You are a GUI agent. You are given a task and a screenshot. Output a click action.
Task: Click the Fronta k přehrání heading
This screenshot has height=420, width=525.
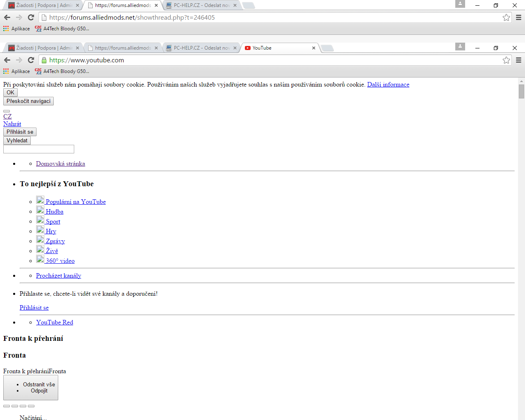(x=33, y=338)
